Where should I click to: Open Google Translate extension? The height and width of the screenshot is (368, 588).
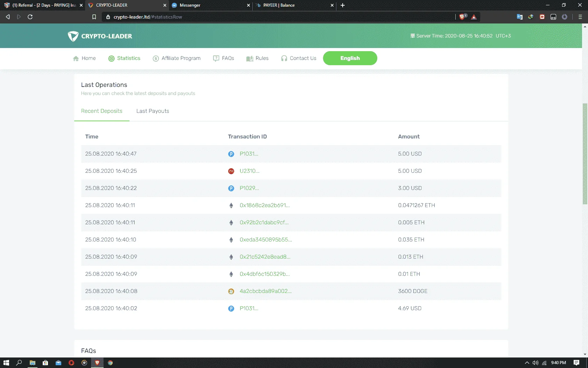(520, 17)
